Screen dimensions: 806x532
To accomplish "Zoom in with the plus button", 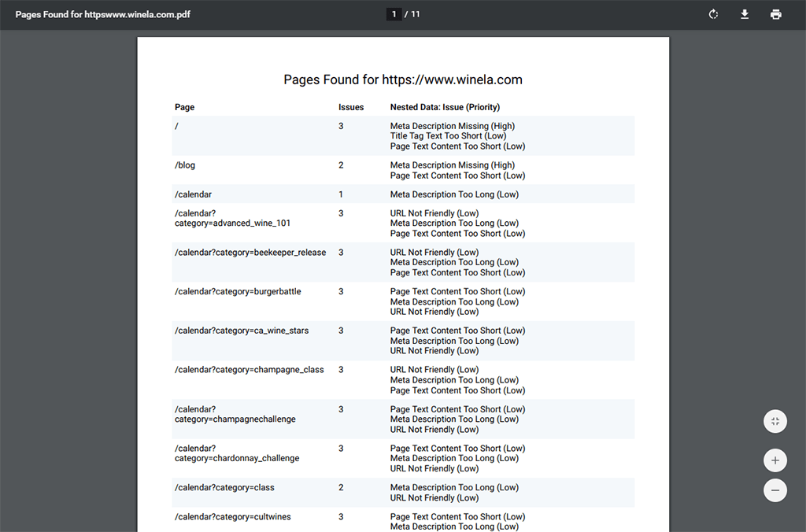I will click(x=775, y=460).
